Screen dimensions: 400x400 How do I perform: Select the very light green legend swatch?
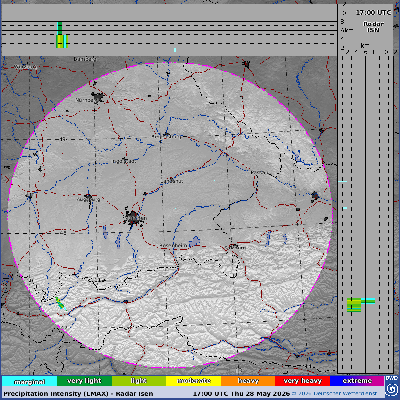pyautogui.click(x=84, y=381)
